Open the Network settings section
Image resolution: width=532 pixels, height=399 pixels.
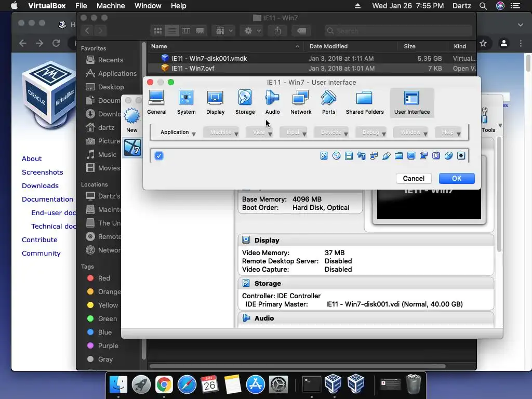click(301, 102)
